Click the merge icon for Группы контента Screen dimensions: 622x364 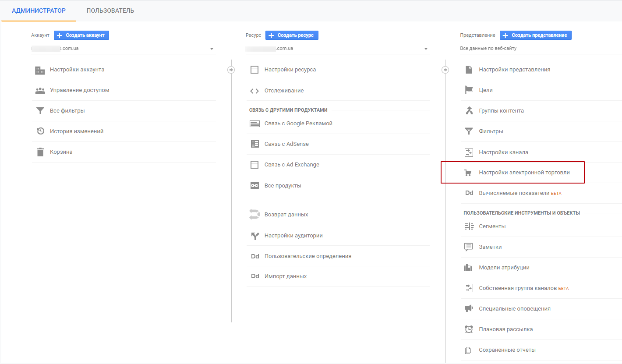pyautogui.click(x=469, y=110)
